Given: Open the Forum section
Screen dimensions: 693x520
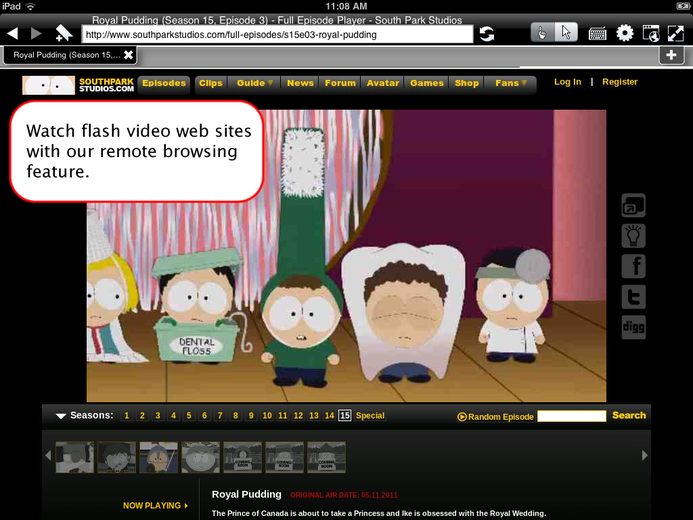Looking at the screenshot, I should tap(340, 84).
